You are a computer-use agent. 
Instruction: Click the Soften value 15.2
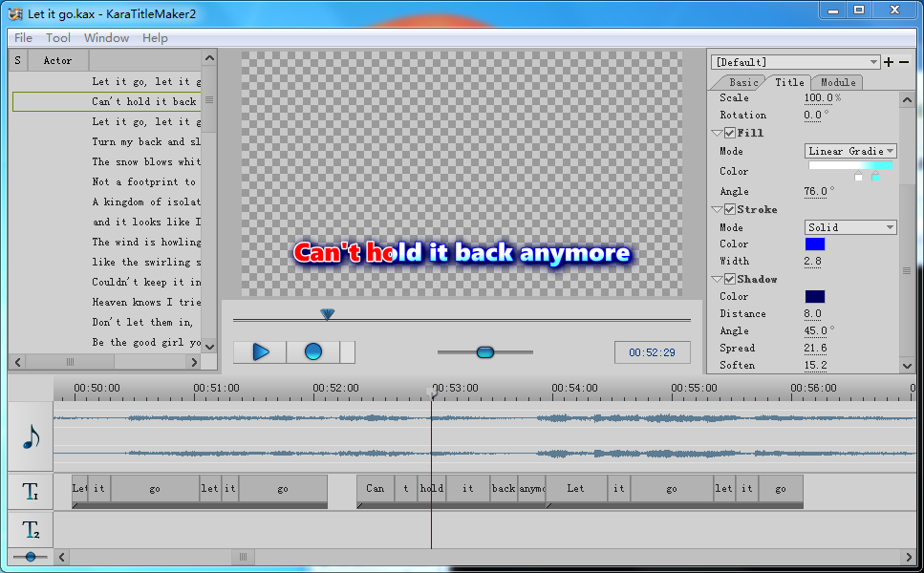click(x=815, y=365)
